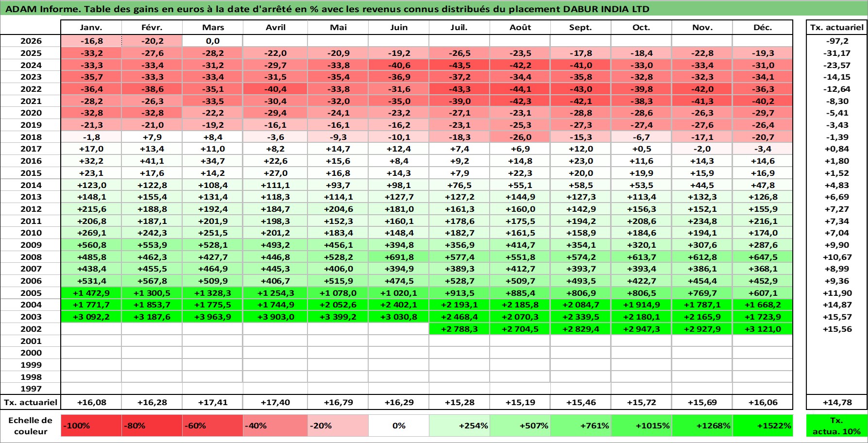Select the 2009 row label
Image resolution: width=868 pixels, height=443 pixels.
click(x=31, y=245)
